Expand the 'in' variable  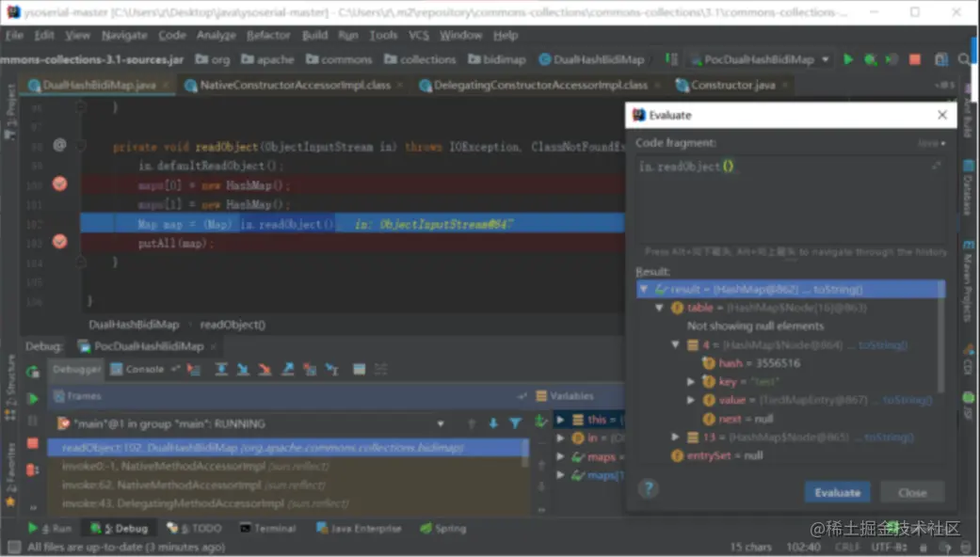point(561,438)
